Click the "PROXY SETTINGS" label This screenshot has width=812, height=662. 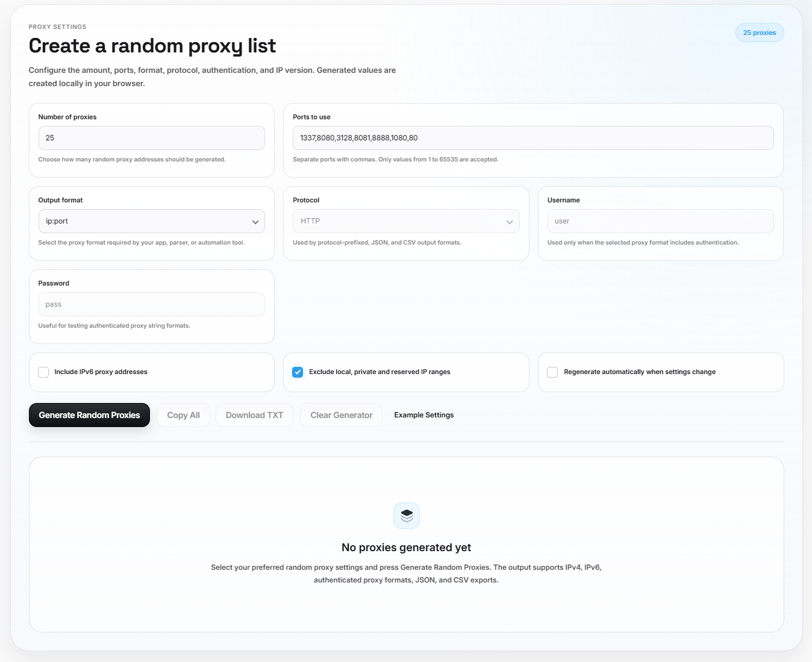[58, 27]
